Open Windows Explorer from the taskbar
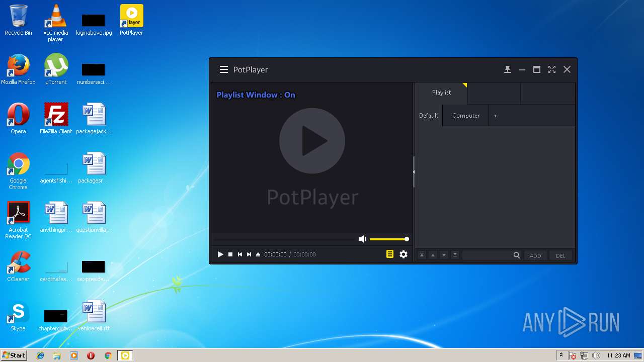Image resolution: width=644 pixels, height=362 pixels. (x=57, y=355)
